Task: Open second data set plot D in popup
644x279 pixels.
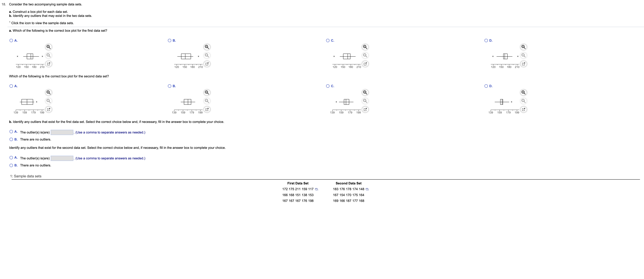Action: click(x=523, y=110)
